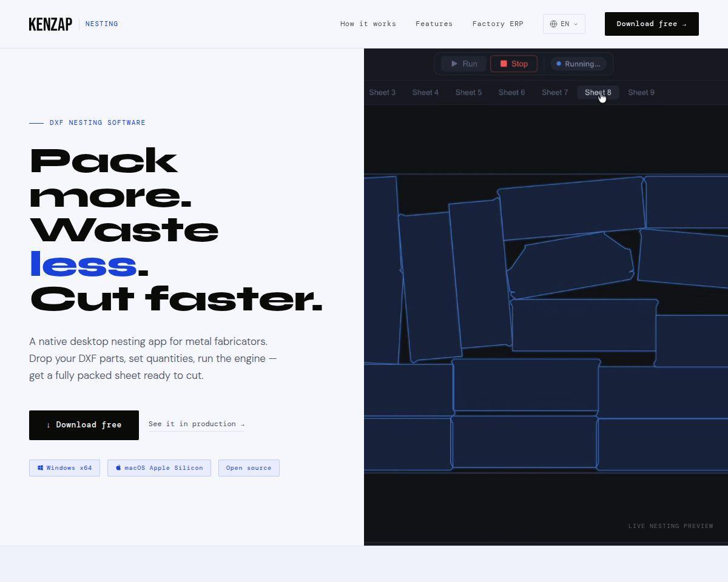
Task: Switch to Sheet 3 tab
Action: [382, 93]
